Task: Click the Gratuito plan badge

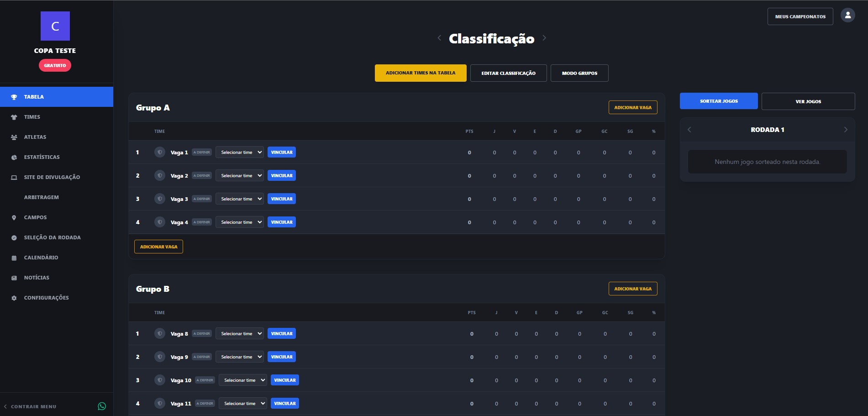Action: click(x=55, y=65)
